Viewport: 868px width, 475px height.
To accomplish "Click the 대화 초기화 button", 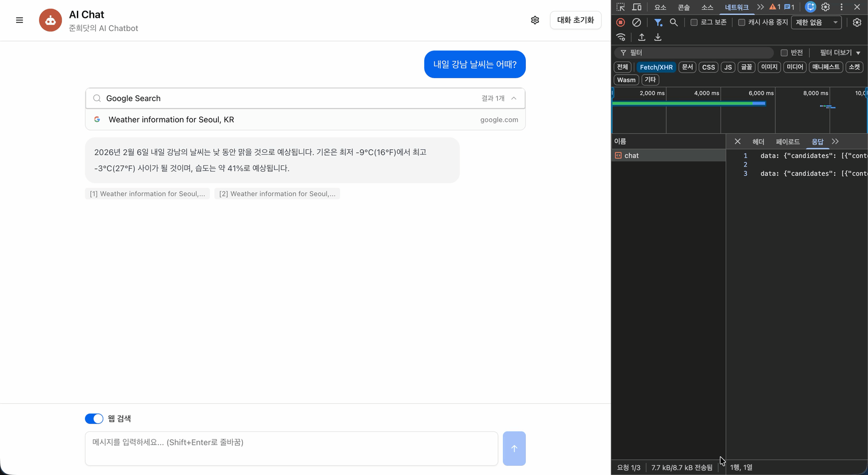I will point(575,20).
